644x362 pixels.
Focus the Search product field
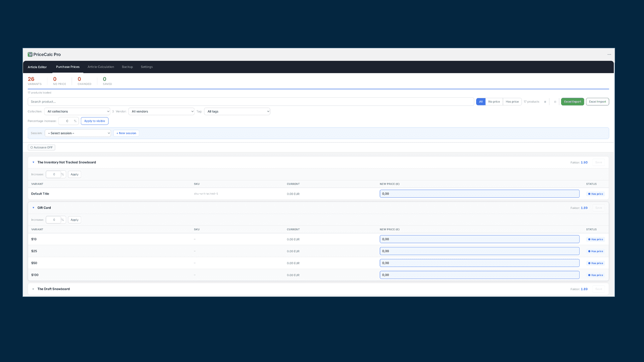click(x=251, y=102)
